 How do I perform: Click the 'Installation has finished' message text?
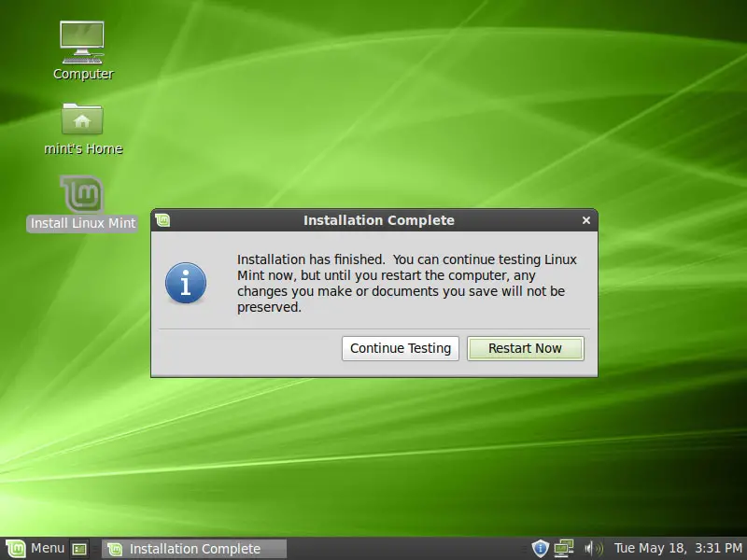click(x=407, y=284)
